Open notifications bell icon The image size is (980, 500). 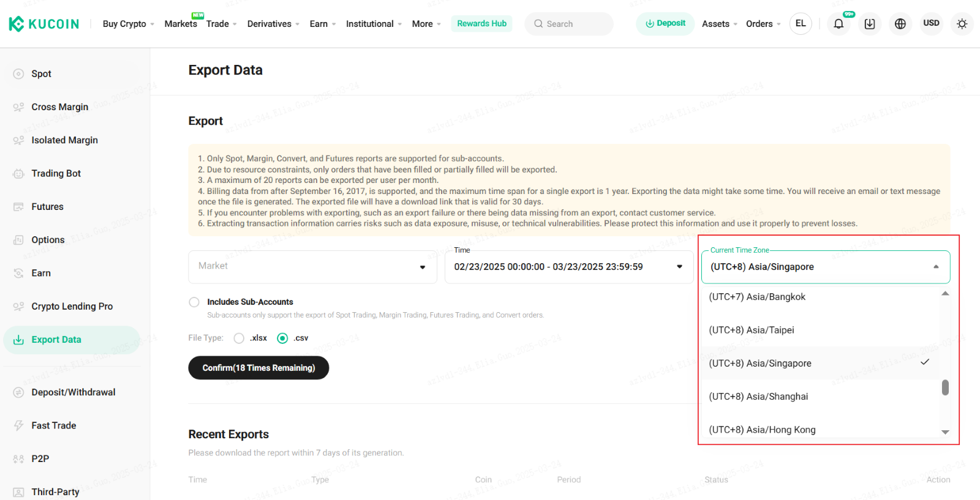click(x=839, y=24)
